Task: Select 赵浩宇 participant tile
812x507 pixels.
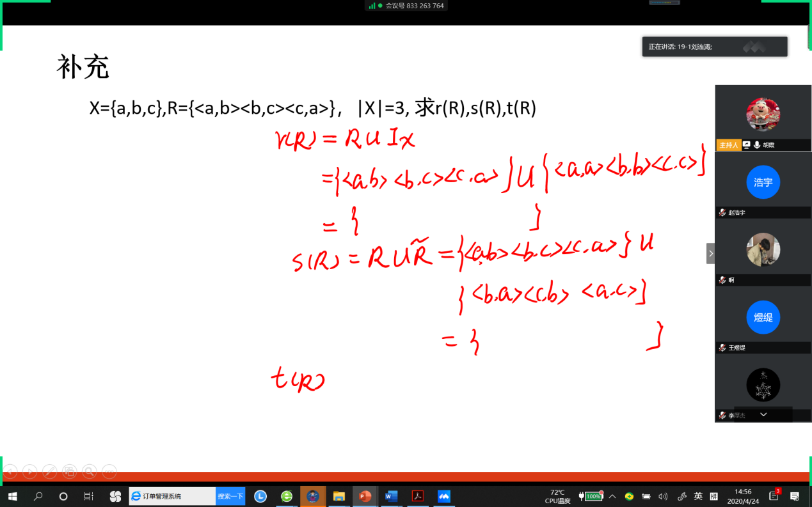Action: (x=763, y=185)
